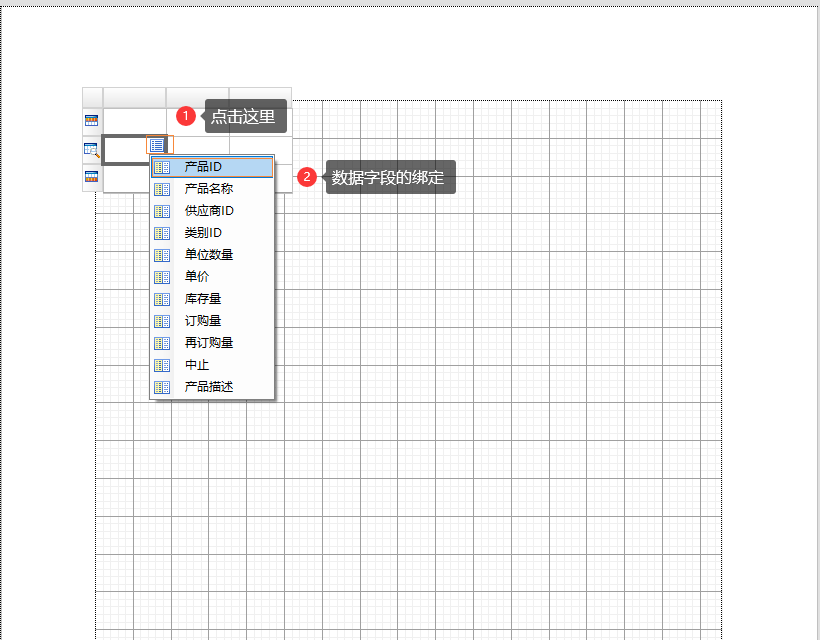Image resolution: width=820 pixels, height=640 pixels.
Task: Click the field icon beside 中止
Action: pyautogui.click(x=162, y=365)
